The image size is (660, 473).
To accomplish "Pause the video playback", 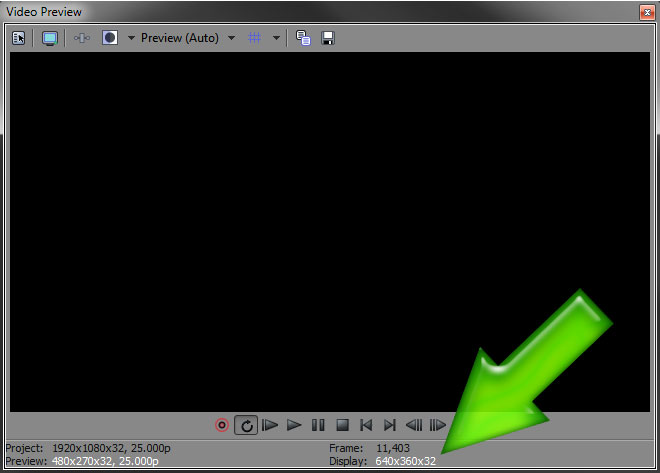I will pyautogui.click(x=318, y=425).
